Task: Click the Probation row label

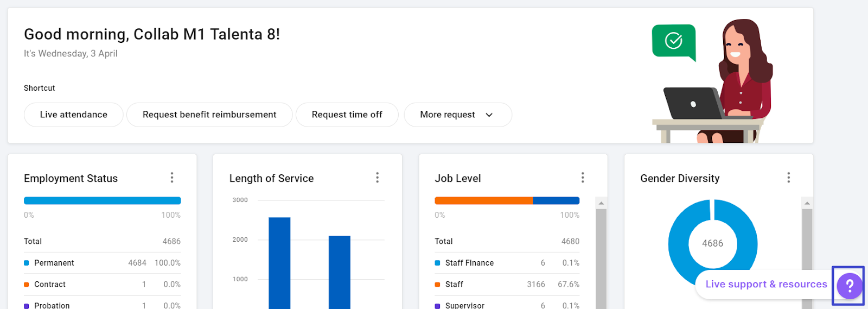Action: (x=52, y=305)
